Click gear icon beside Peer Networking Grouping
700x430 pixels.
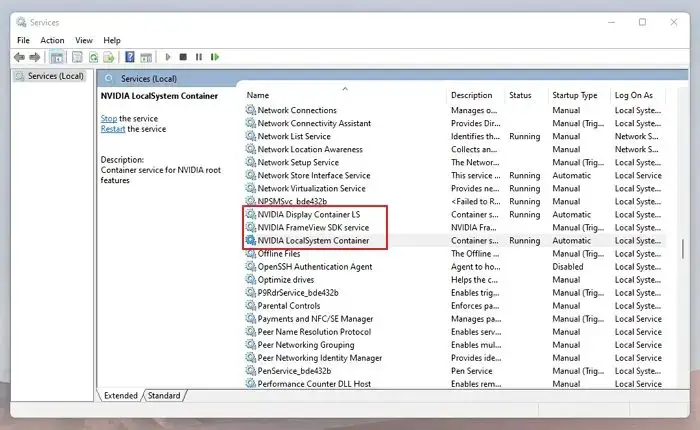pyautogui.click(x=250, y=345)
